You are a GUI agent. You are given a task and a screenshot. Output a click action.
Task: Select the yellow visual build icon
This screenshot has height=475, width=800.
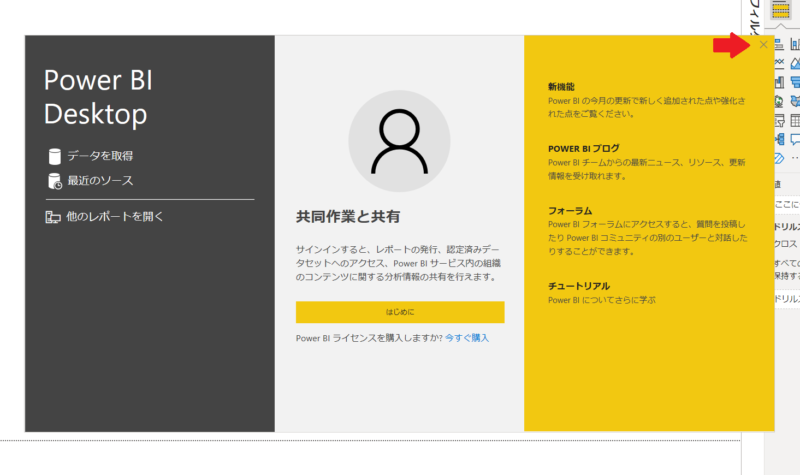pyautogui.click(x=781, y=10)
